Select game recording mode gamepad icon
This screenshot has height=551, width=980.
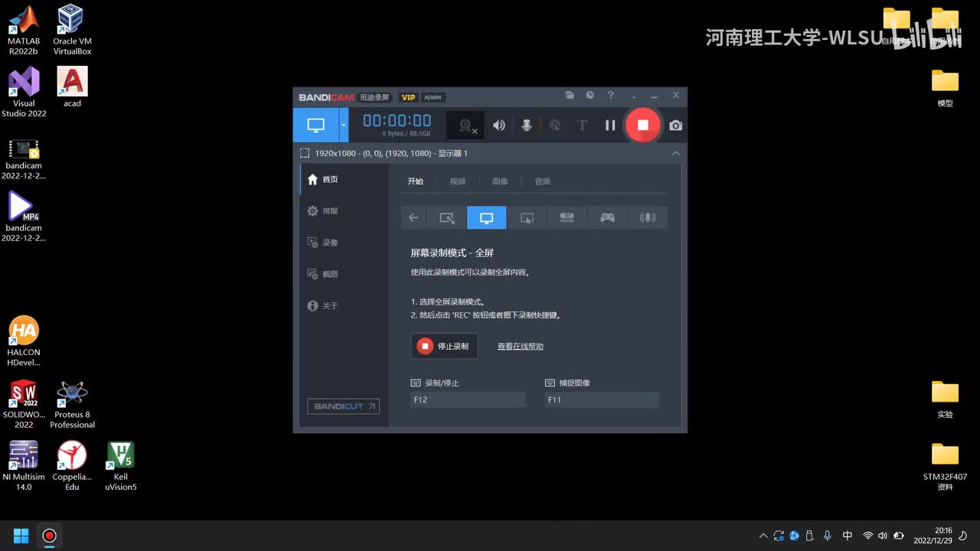tap(607, 217)
